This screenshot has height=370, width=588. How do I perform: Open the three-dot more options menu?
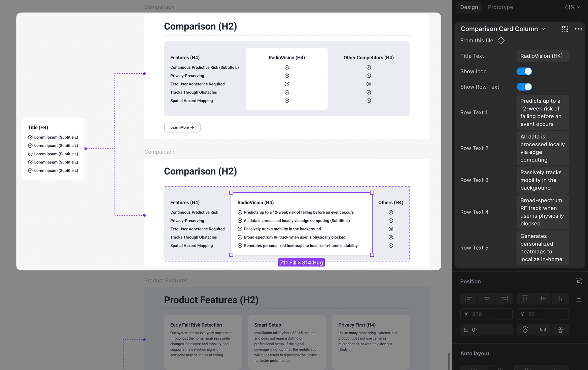tap(579, 29)
